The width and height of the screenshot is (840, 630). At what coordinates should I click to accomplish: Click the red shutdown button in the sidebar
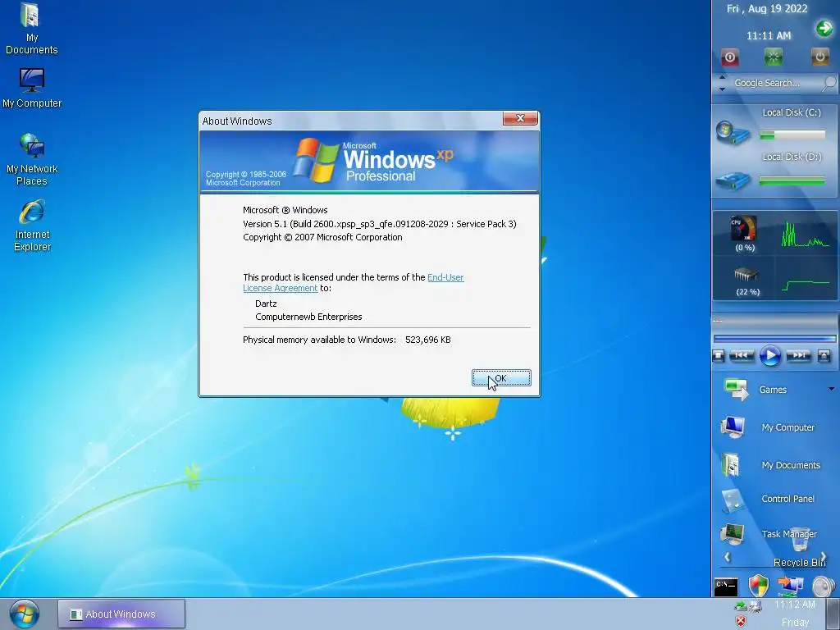(729, 57)
